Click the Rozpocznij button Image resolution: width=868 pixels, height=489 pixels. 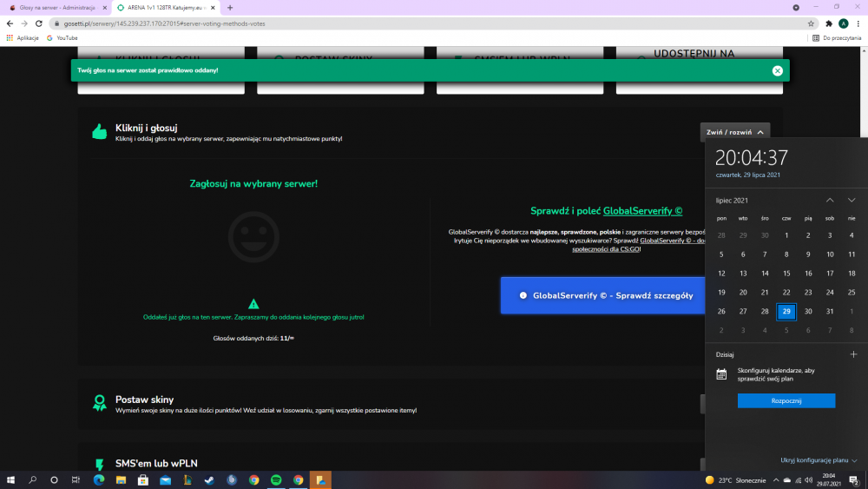tap(786, 400)
